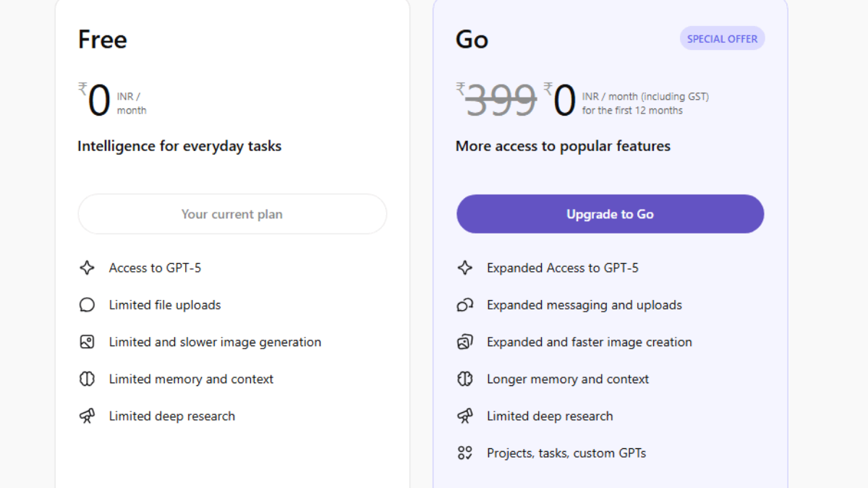Click the Projects, tasks, custom GPTs icon
The image size is (868, 488).
(x=464, y=453)
